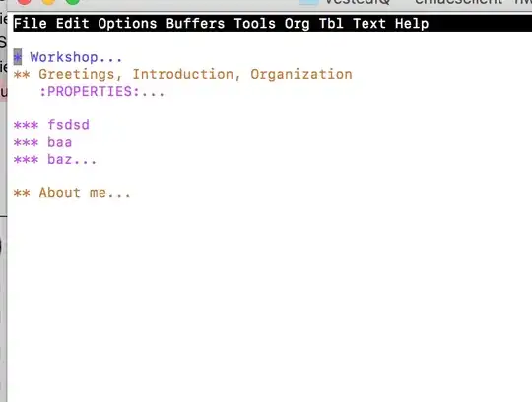532x402 pixels.
Task: Expand the folded baz heading
Action: click(x=72, y=159)
